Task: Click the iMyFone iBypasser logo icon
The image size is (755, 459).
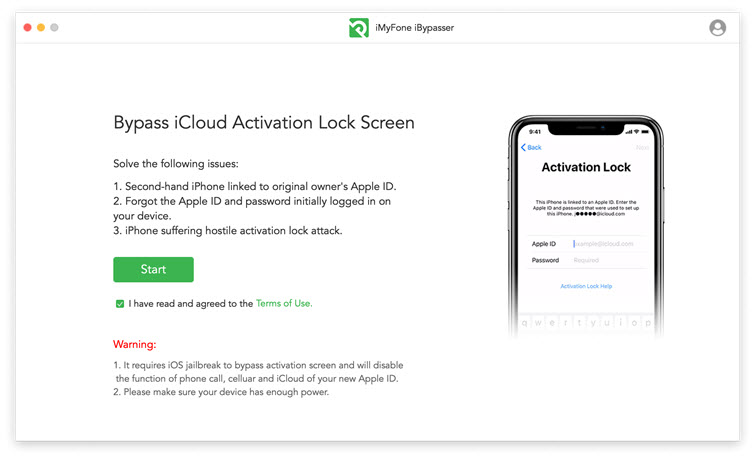Action: 358,28
